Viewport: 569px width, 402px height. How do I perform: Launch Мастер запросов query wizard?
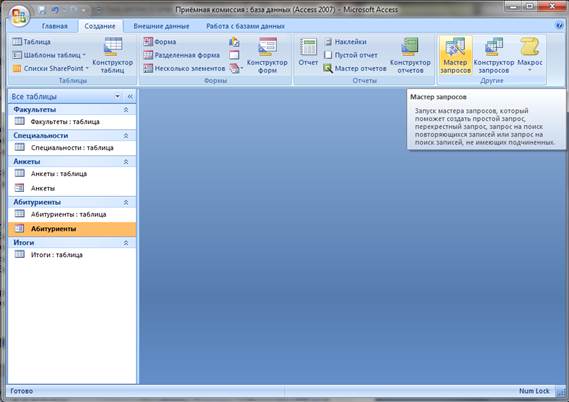coord(455,55)
